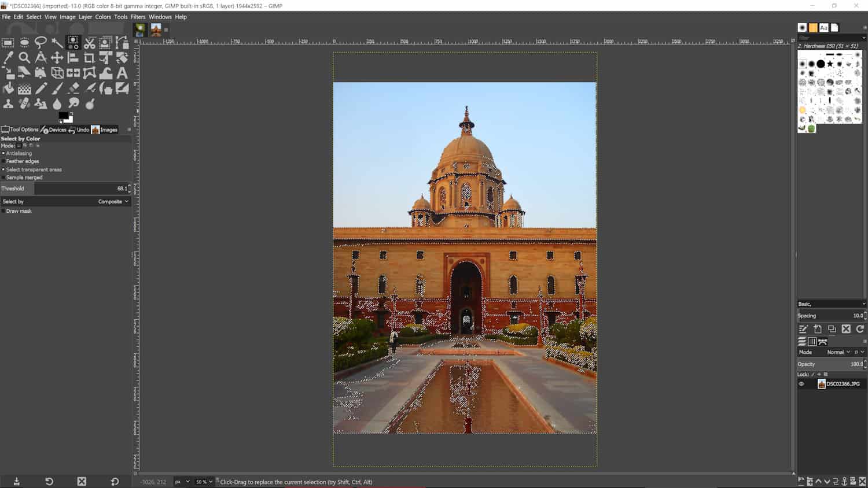Click the foreground black color swatch
Image resolution: width=868 pixels, height=488 pixels.
click(x=63, y=115)
